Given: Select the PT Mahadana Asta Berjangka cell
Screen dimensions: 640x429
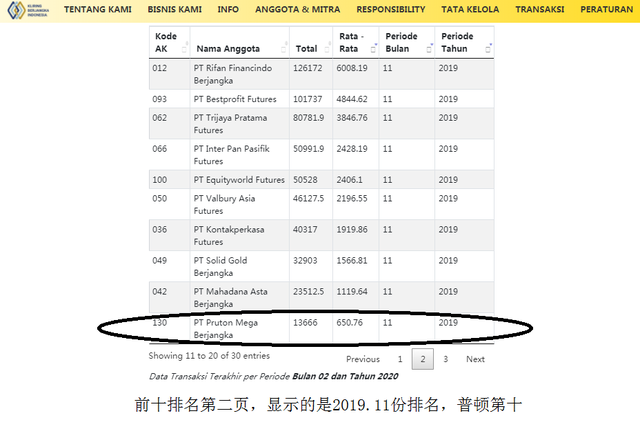Looking at the screenshot, I should click(x=240, y=298).
